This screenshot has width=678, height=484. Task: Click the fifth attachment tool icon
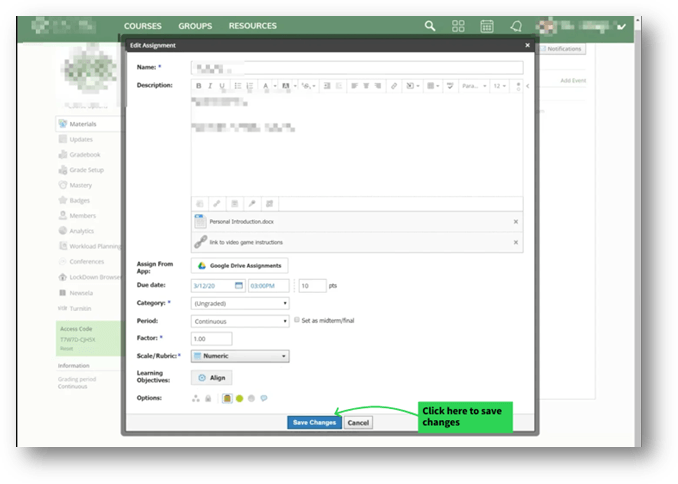(x=269, y=203)
